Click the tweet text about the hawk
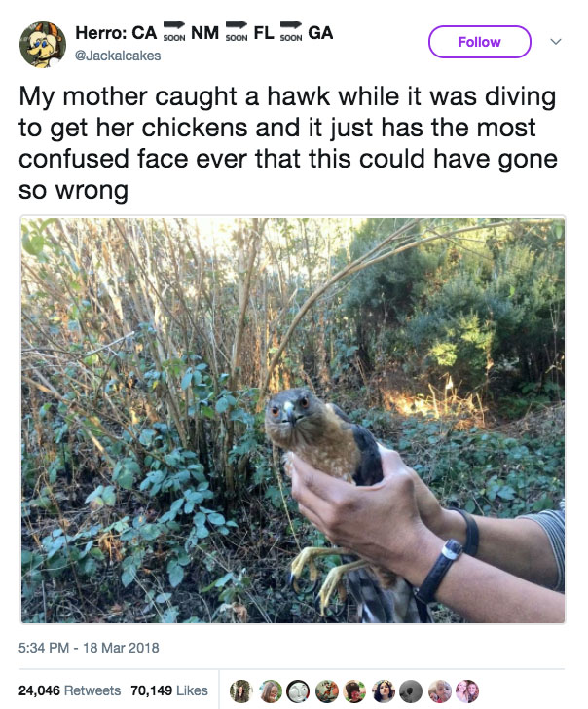The width and height of the screenshot is (588, 709). 288,143
